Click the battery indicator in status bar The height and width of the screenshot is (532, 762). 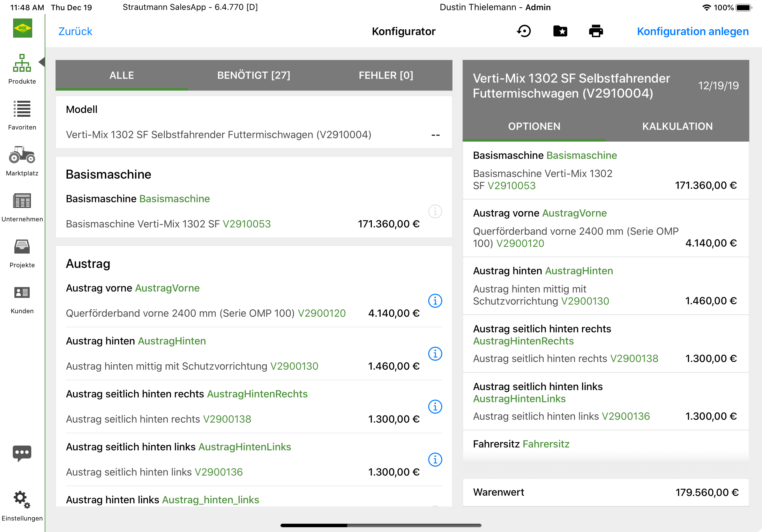click(x=743, y=7)
